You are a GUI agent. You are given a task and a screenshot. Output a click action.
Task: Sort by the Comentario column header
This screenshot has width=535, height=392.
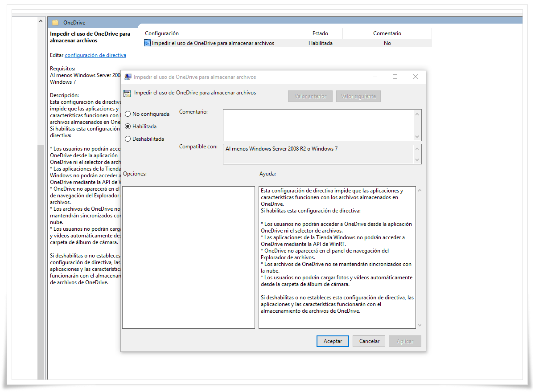tap(387, 33)
